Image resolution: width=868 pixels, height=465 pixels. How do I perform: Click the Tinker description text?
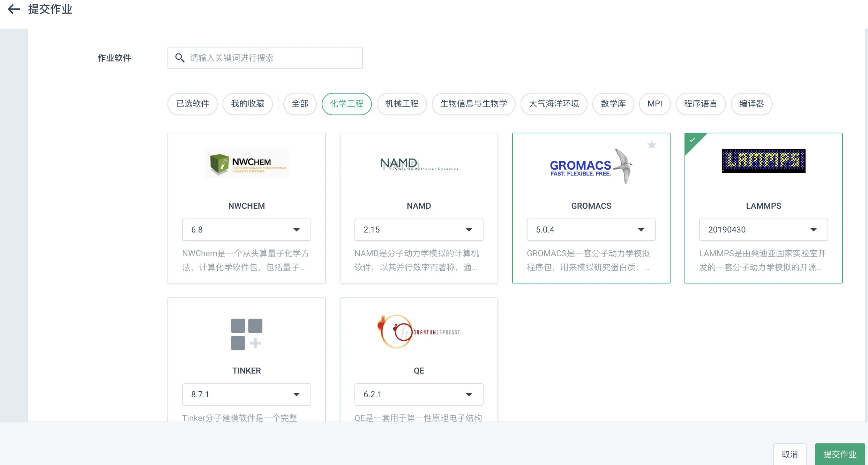point(240,418)
